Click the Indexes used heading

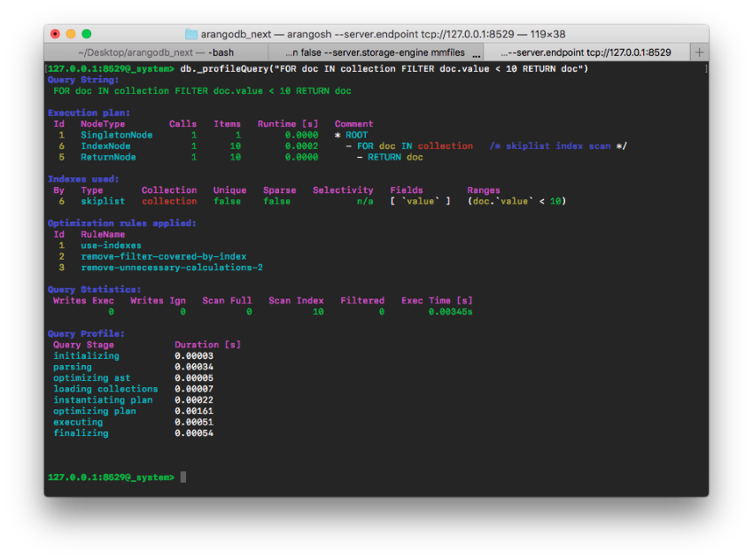pyautogui.click(x=82, y=178)
